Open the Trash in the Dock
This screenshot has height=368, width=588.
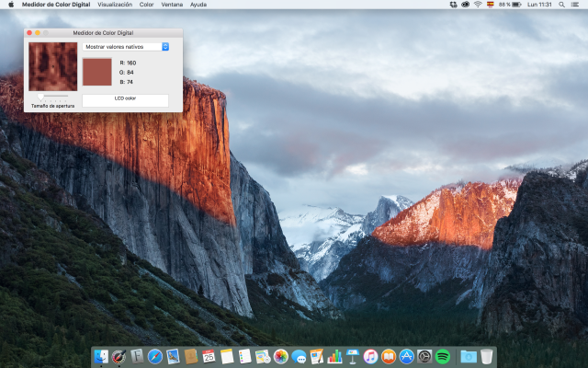click(487, 356)
